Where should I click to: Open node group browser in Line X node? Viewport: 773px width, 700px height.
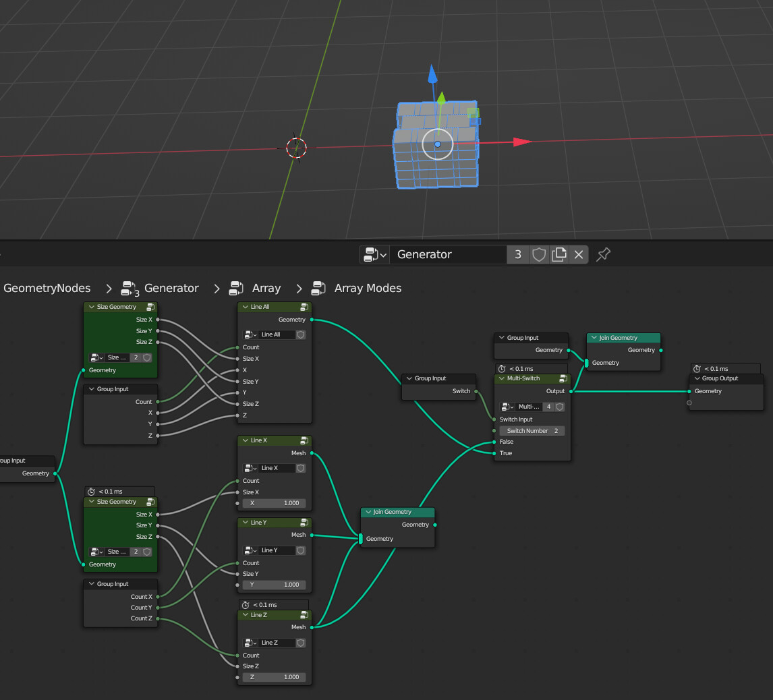click(x=250, y=468)
